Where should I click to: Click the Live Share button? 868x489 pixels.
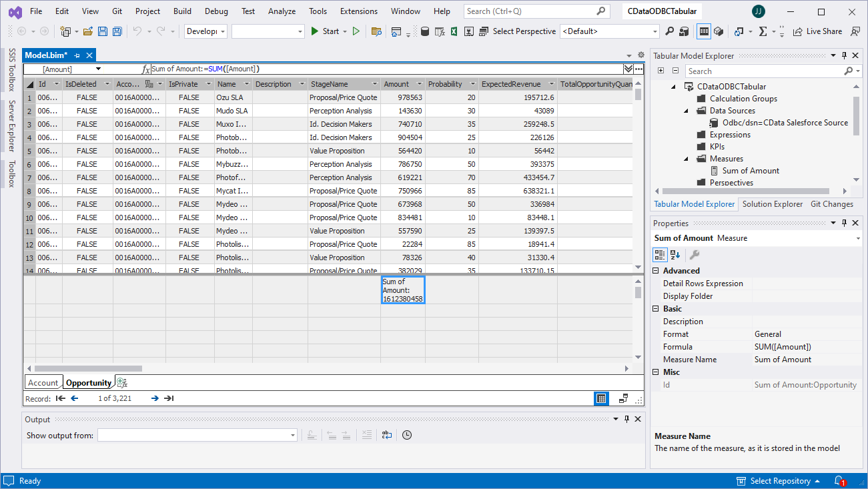(x=817, y=31)
